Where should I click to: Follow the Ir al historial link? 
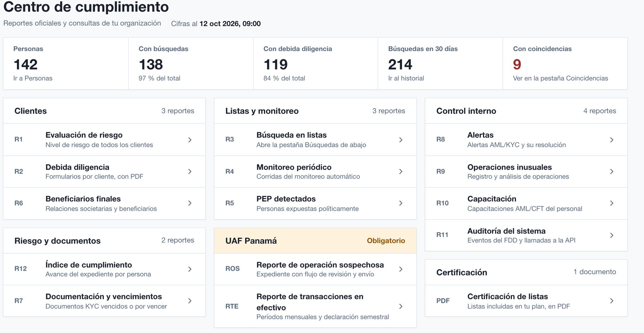coord(406,78)
